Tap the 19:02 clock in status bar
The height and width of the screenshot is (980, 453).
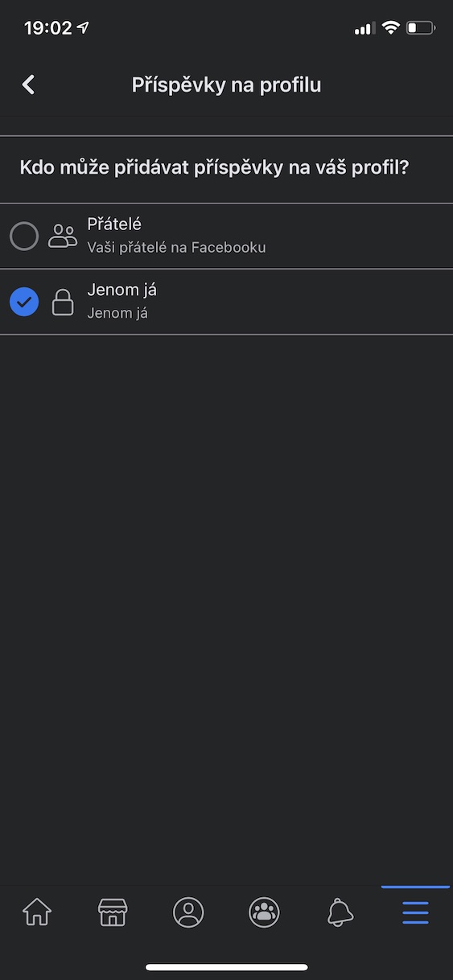[x=47, y=28]
